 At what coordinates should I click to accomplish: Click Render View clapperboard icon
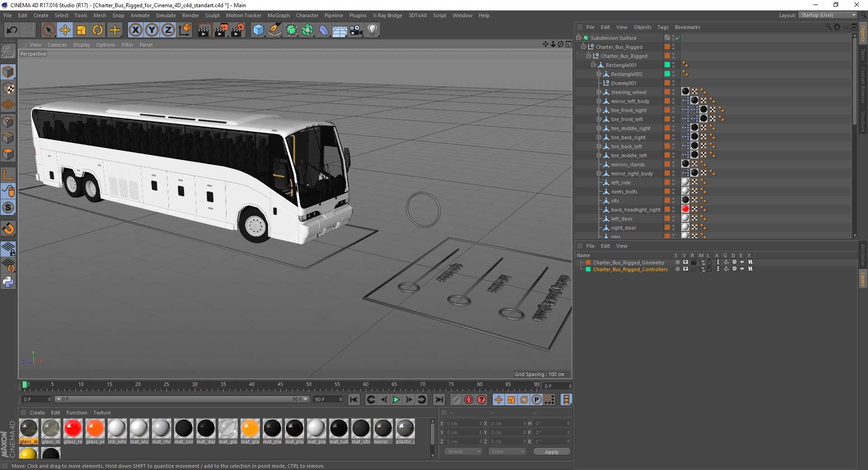pos(204,30)
